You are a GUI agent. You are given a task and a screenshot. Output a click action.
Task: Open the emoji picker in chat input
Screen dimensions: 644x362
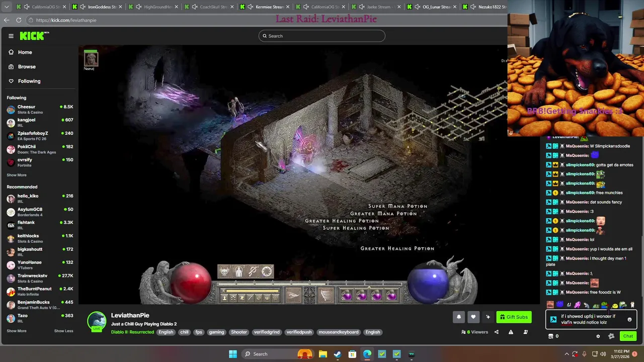click(629, 319)
